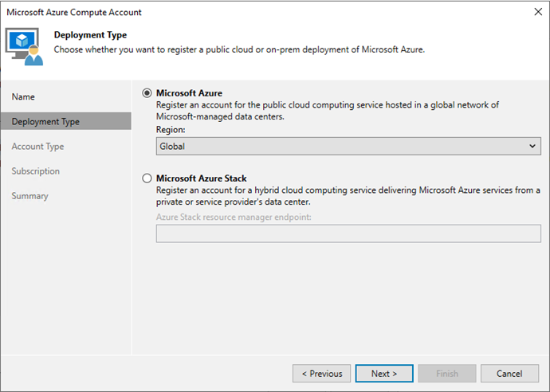This screenshot has height=392, width=550.
Task: Close the dialog with the X button
Action: pos(538,12)
